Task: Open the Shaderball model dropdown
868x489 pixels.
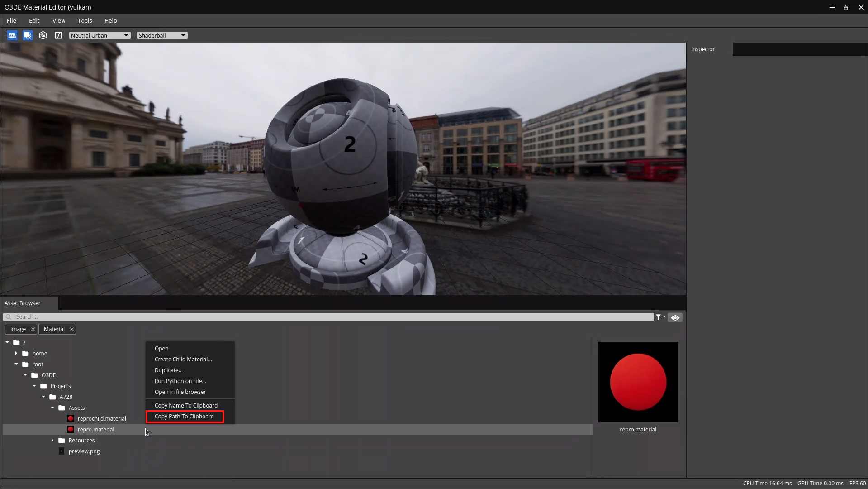Action: pos(162,35)
